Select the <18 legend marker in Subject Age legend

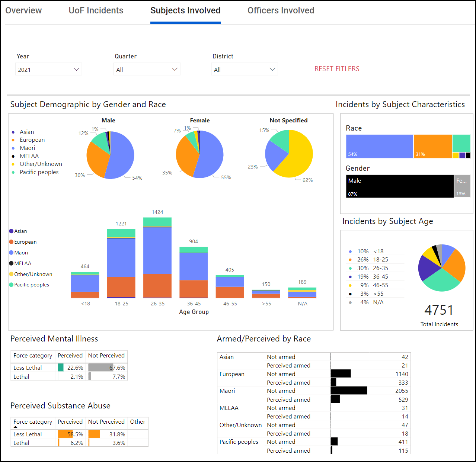pyautogui.click(x=350, y=251)
